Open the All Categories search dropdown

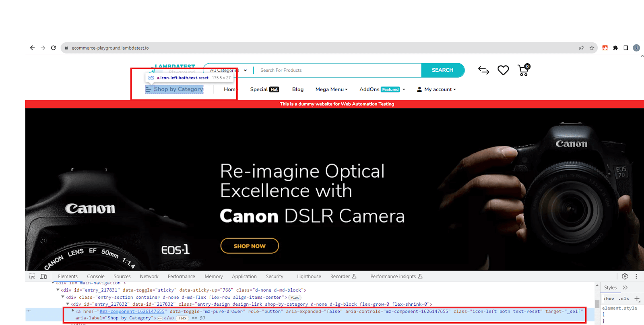point(228,70)
